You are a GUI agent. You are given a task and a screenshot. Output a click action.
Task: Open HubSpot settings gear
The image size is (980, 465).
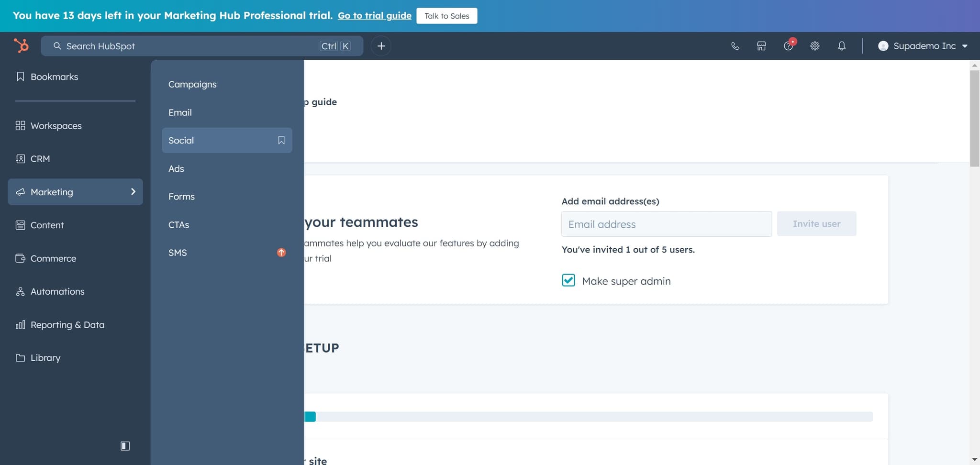815,45
